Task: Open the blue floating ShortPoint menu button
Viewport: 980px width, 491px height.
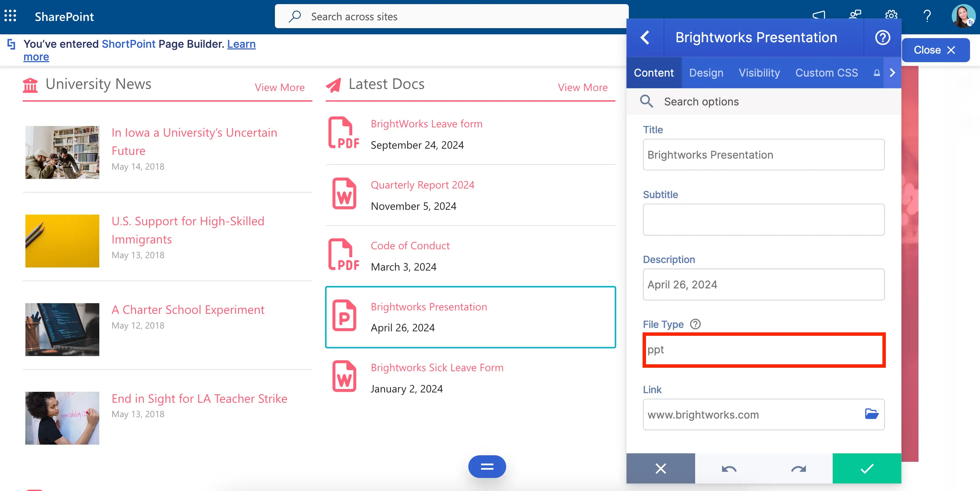Action: coord(487,466)
